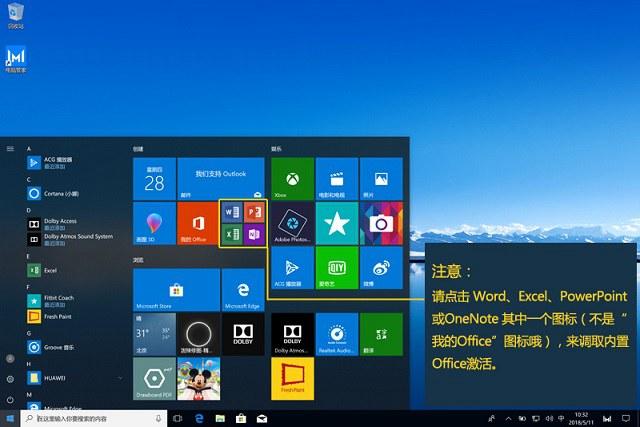
Task: Launch the Adobe Photoshop Express tile
Action: (293, 223)
